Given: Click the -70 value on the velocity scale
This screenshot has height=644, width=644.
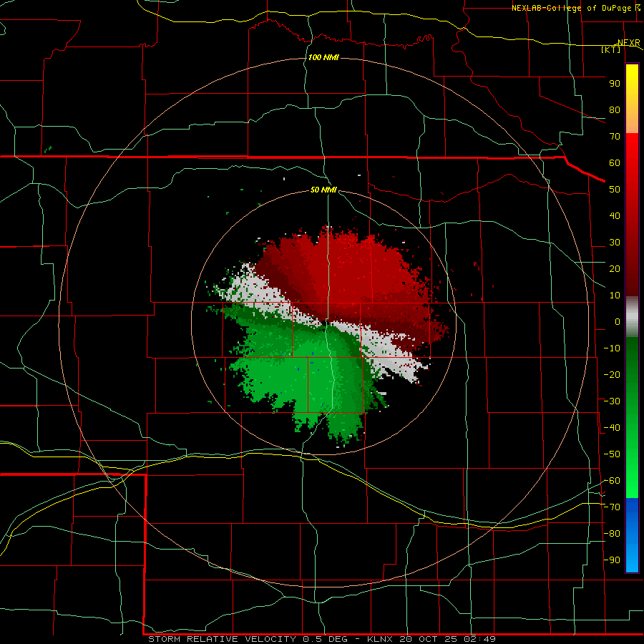Looking at the screenshot, I should coord(612,507).
